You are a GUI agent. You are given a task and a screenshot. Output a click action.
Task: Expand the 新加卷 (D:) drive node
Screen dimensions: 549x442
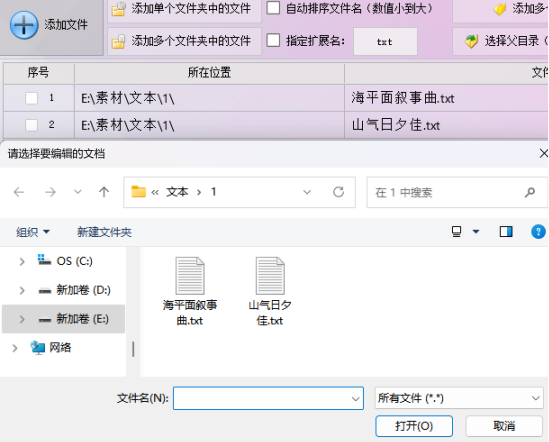pos(22,290)
